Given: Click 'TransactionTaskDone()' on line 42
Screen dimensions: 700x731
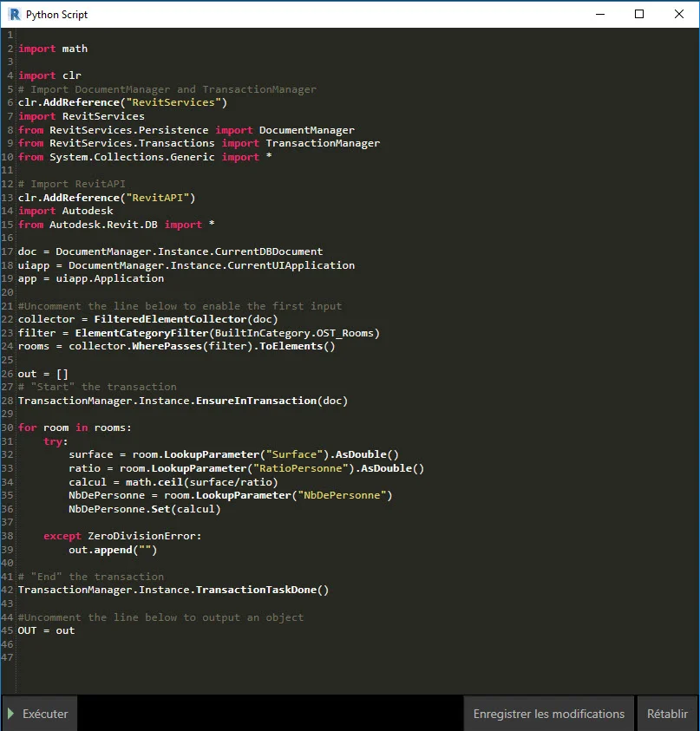Looking at the screenshot, I should coord(262,591).
